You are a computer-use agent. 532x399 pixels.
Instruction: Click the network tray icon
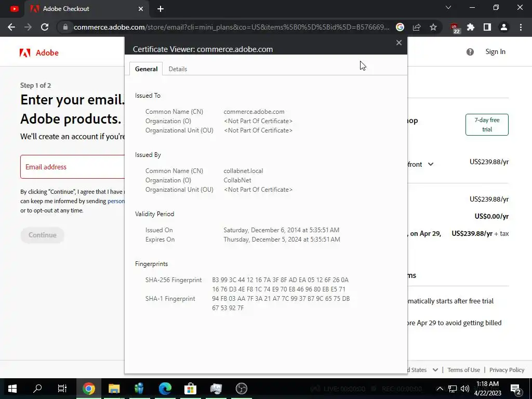pyautogui.click(x=453, y=389)
